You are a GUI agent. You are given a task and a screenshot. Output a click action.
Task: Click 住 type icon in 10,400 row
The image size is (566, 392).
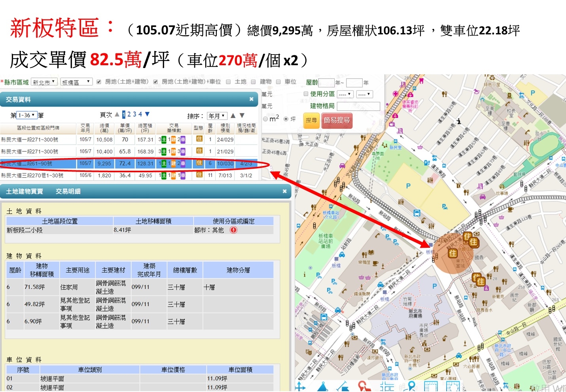pyautogui.click(x=199, y=151)
